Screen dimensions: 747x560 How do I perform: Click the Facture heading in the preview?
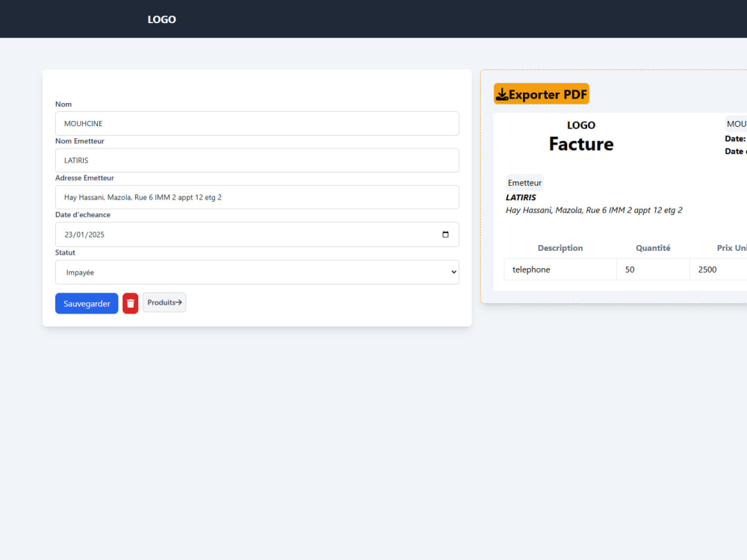(x=581, y=144)
